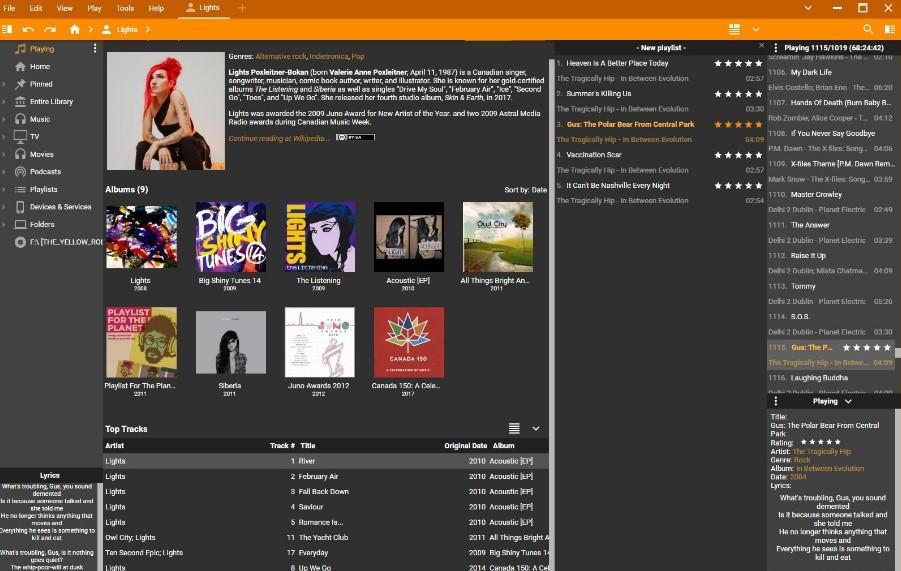Image resolution: width=901 pixels, height=571 pixels.
Task: Open Home in the sidebar
Action: (x=40, y=67)
